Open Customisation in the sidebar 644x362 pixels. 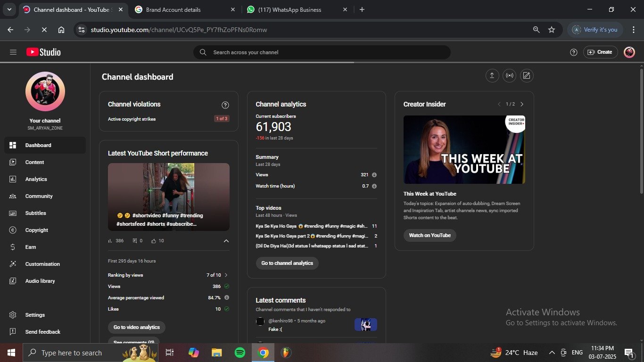point(45,264)
